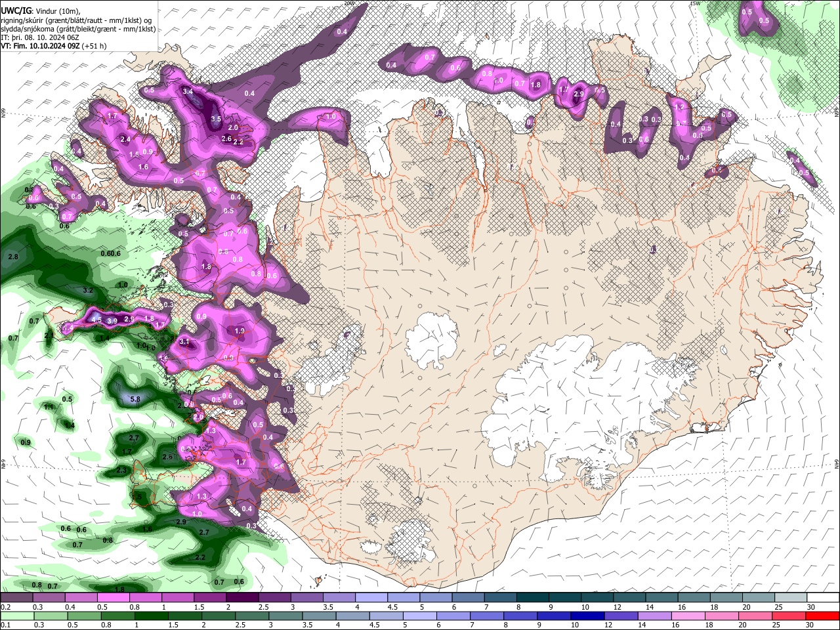Pick the 30 white snow legend swatch
The height and width of the screenshot is (630, 840).
823,598
